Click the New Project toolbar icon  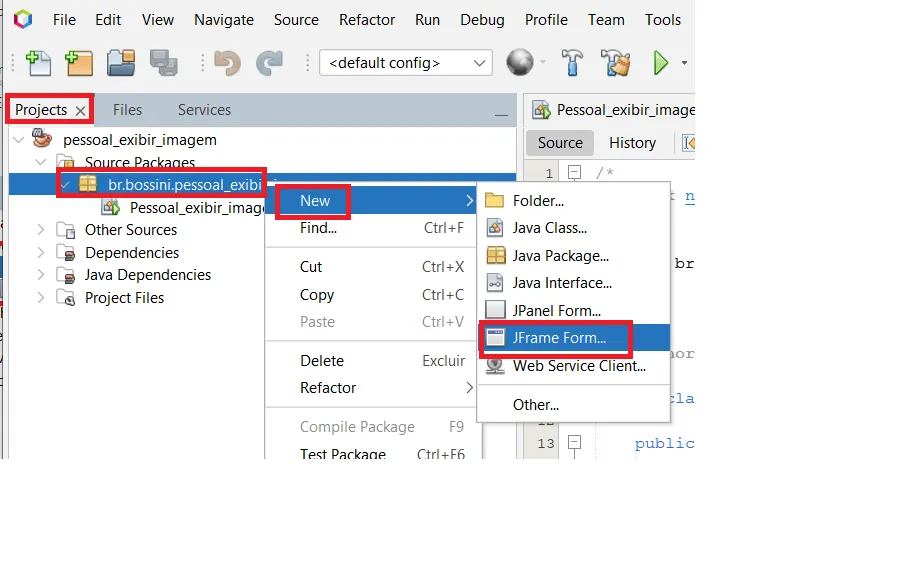79,63
